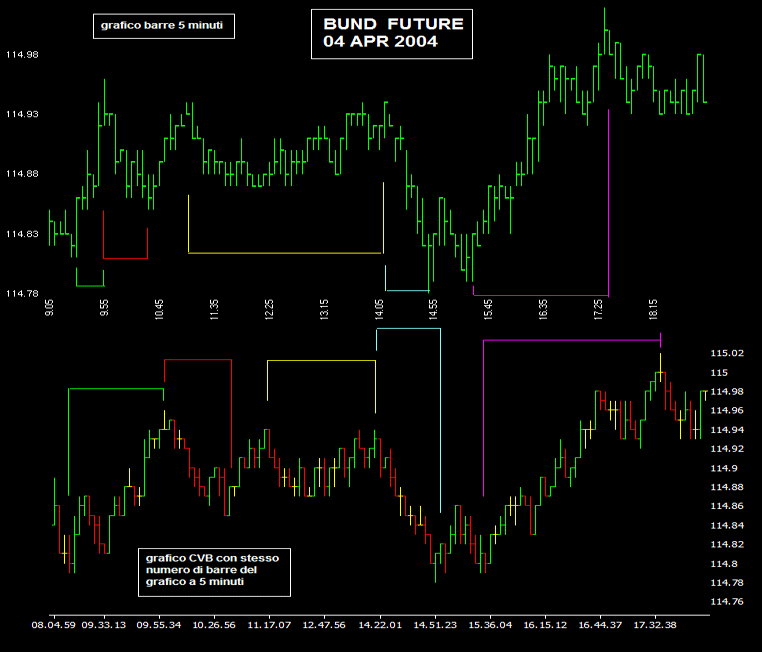The height and width of the screenshot is (652, 762).
Task: Click the 16.44.37 timestamp
Action: tap(600, 625)
